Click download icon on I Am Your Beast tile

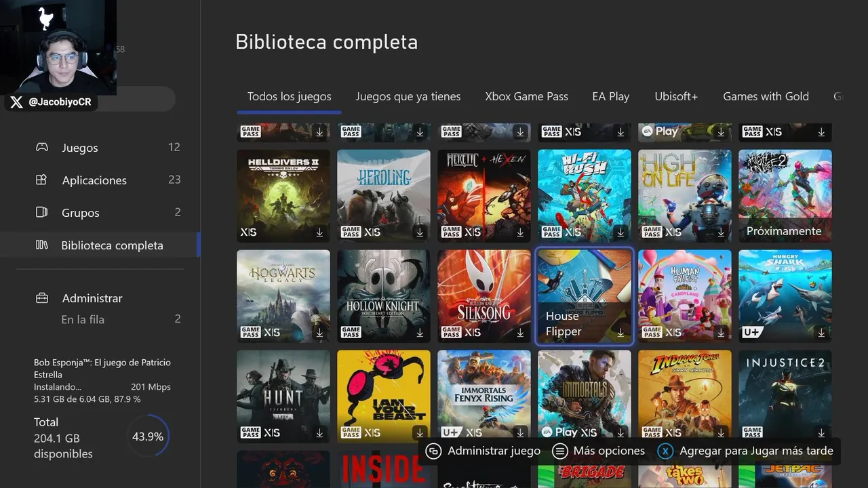pyautogui.click(x=420, y=433)
